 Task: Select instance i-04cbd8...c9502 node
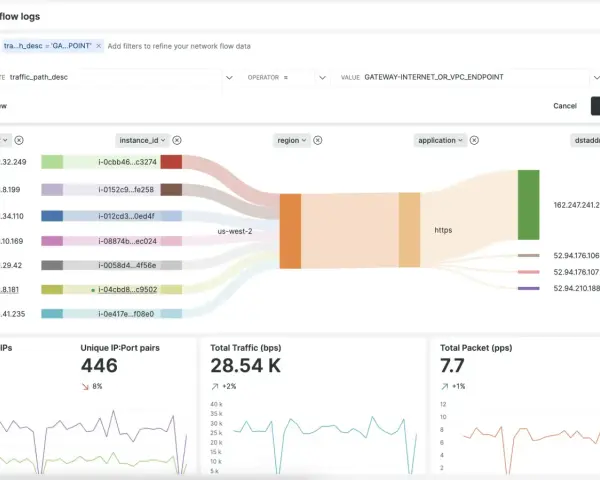(x=127, y=290)
